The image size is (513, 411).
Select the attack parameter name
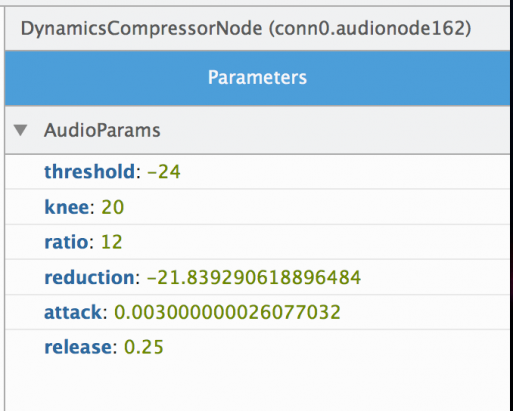pos(73,312)
